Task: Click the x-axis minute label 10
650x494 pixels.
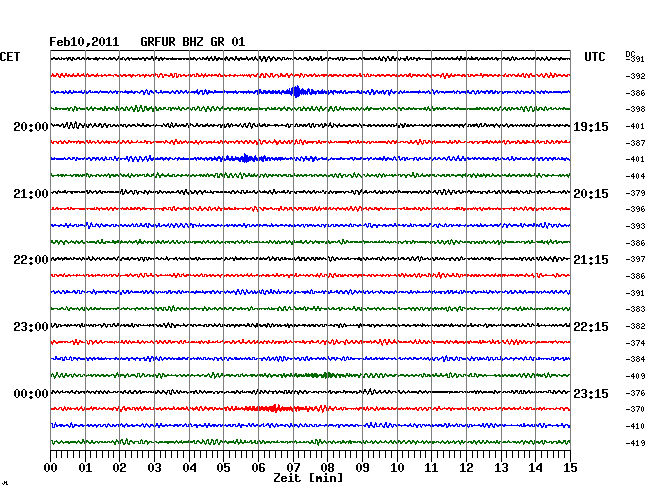Action: coord(397,468)
